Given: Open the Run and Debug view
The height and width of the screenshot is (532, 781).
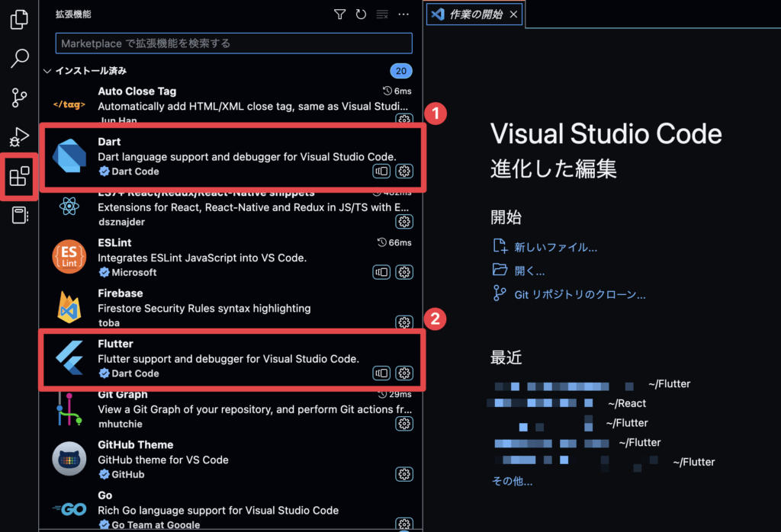Looking at the screenshot, I should [x=19, y=138].
